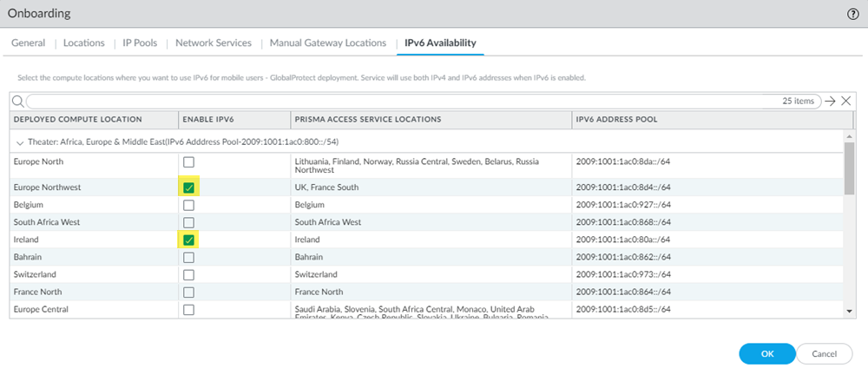This screenshot has width=868, height=375.
Task: Check the Belgium IPv6 checkbox
Action: [x=188, y=205]
